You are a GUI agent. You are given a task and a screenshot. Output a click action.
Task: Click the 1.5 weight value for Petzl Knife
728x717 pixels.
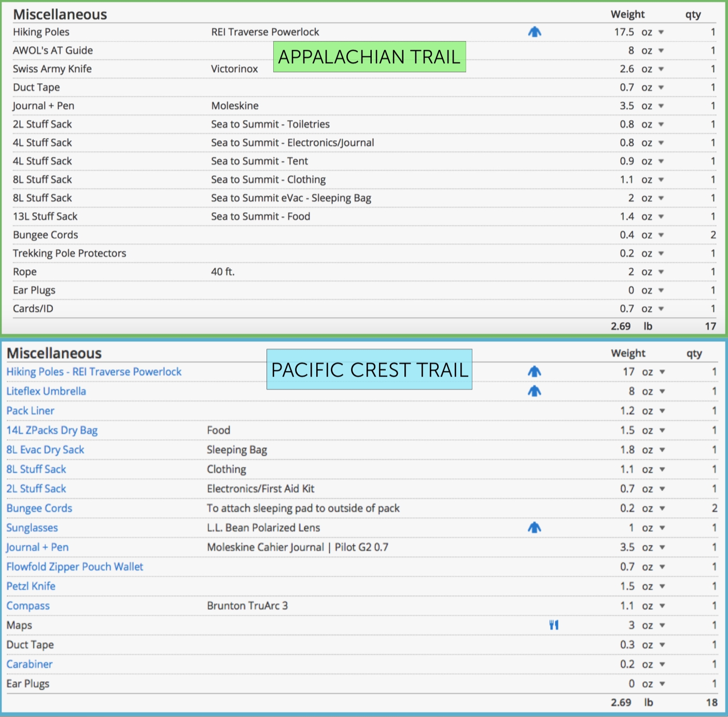point(627,586)
